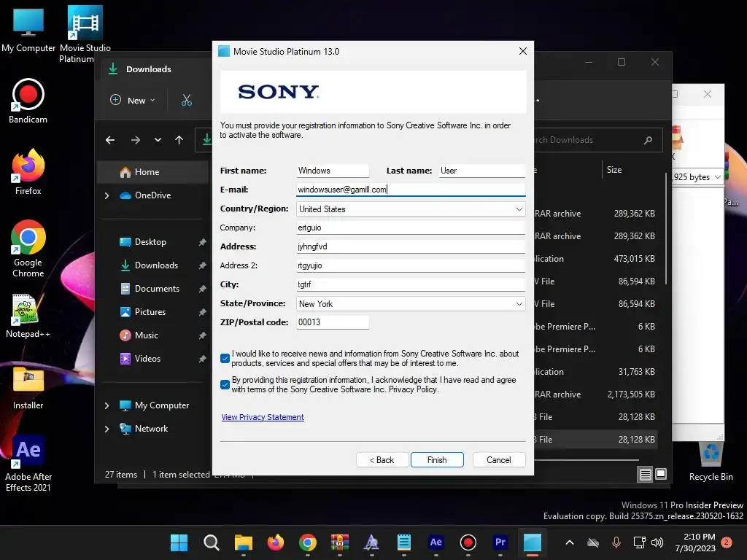Go forward in the Downloads explorer window

(x=136, y=140)
